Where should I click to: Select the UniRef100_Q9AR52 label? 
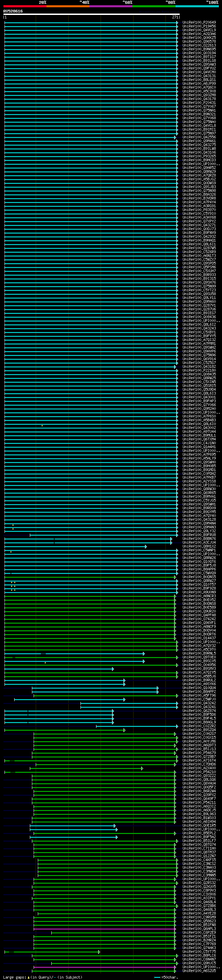tap(199, 168)
